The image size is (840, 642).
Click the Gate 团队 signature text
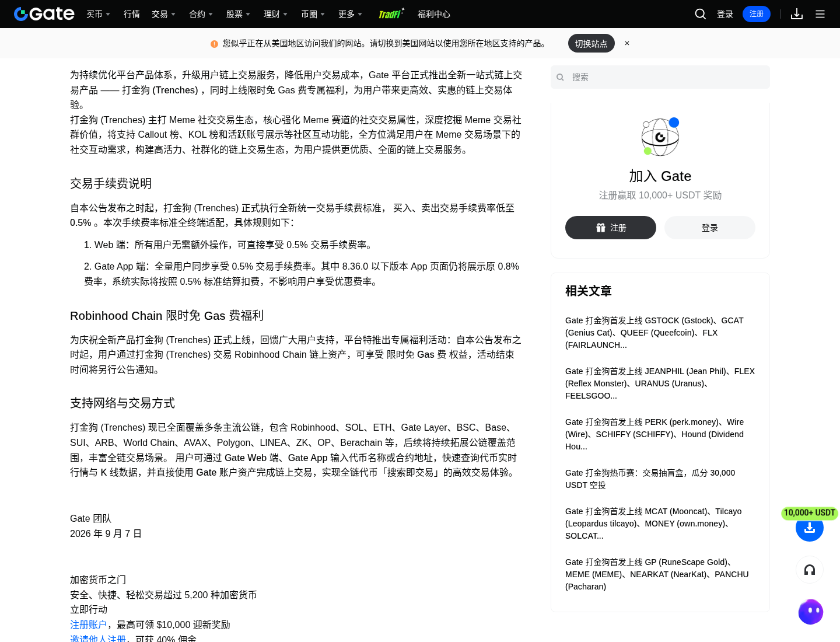pyautogui.click(x=90, y=518)
